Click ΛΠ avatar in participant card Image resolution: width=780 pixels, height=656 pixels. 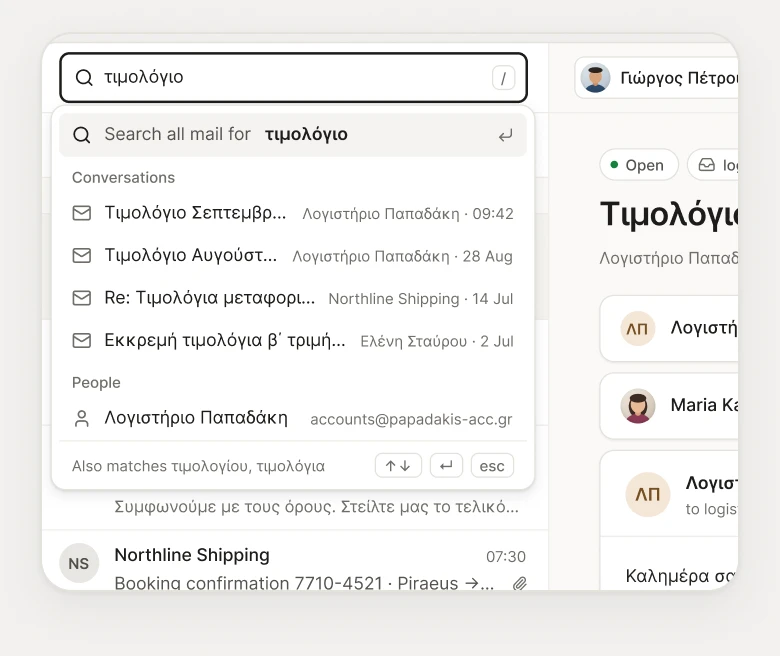637,328
